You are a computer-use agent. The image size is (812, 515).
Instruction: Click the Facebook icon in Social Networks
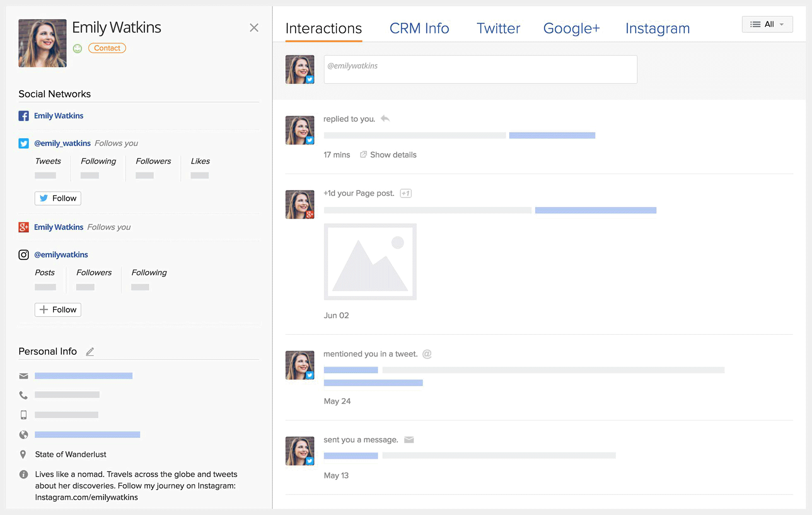[x=24, y=116]
